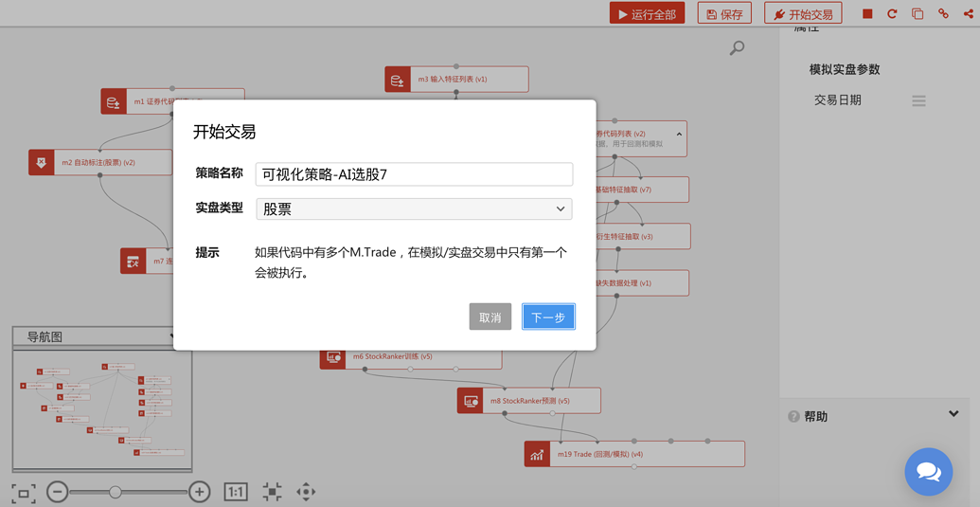Click the 策略名称 text input field
This screenshot has height=507, width=980.
pyautogui.click(x=414, y=174)
